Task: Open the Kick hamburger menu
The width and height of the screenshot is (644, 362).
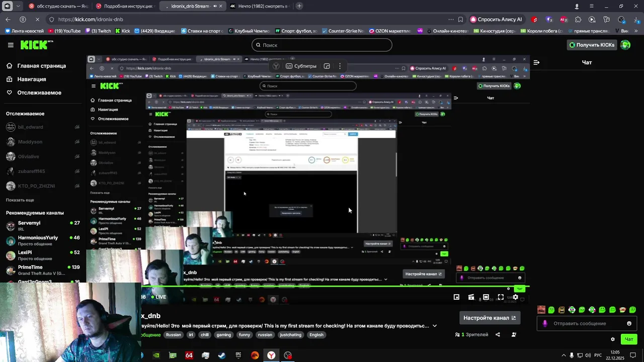Action: (x=11, y=45)
